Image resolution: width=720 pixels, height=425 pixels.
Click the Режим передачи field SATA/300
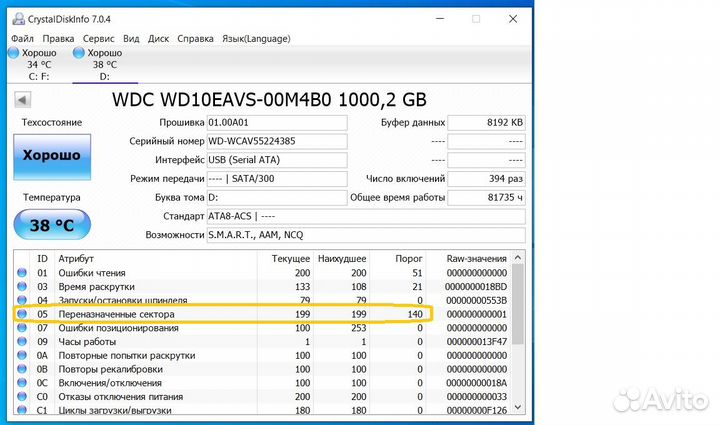tap(277, 179)
